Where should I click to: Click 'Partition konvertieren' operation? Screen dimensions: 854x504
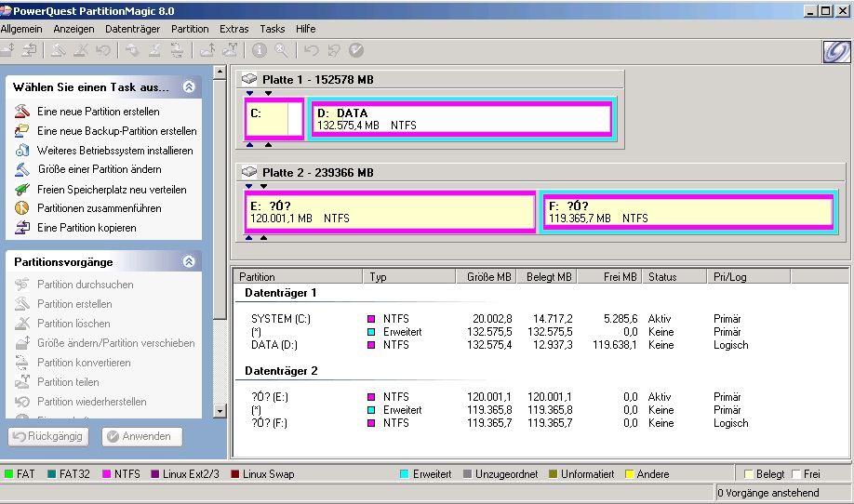point(84,363)
